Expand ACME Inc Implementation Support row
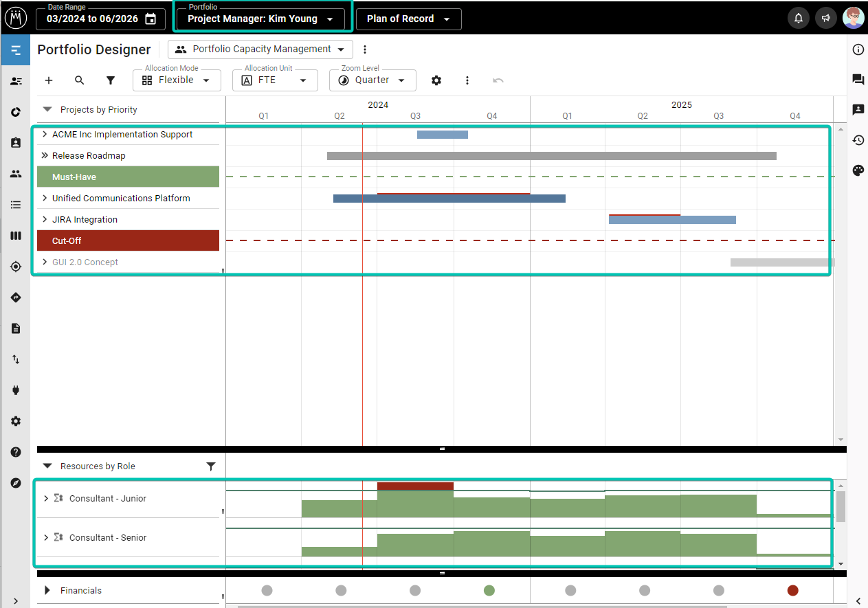Viewport: 868px width, 608px height. click(45, 135)
